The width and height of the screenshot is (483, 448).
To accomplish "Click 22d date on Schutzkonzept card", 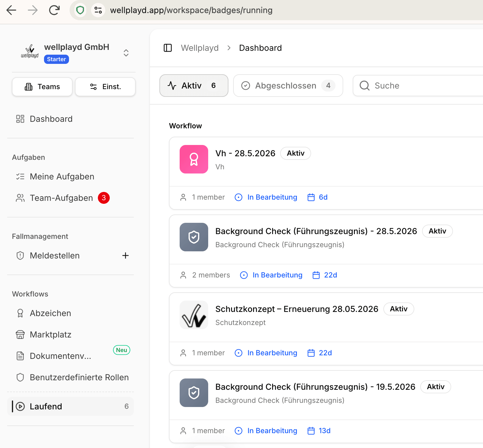I will tap(319, 353).
